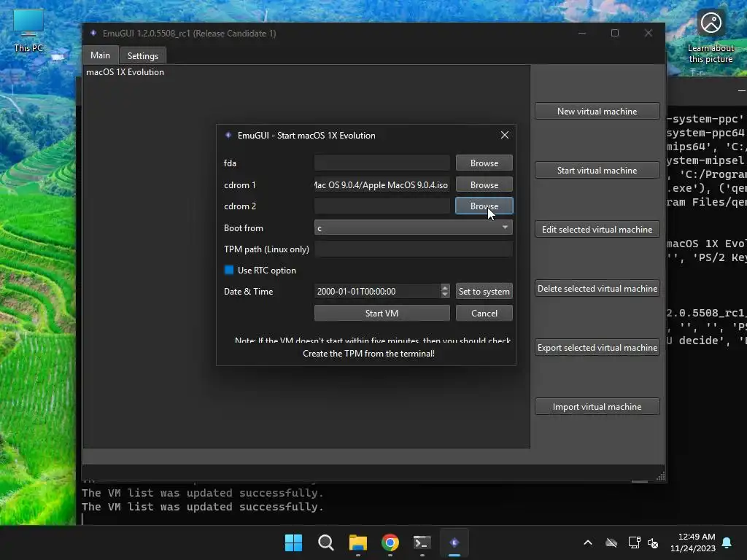
Task: Click the muted volume tray icon
Action: point(653,542)
